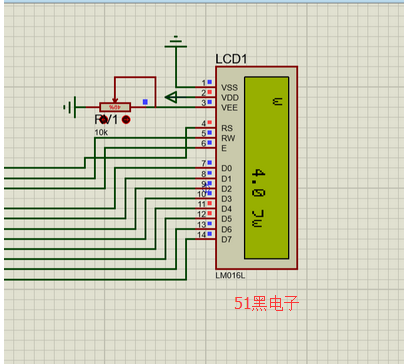This screenshot has height=364, width=404.
Task: Click the power arrow terminal feeding VDD
Action: point(171,97)
